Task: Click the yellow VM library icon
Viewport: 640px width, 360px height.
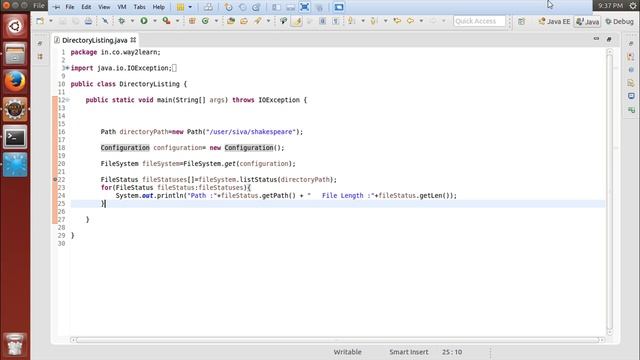Action: click(x=180, y=7)
